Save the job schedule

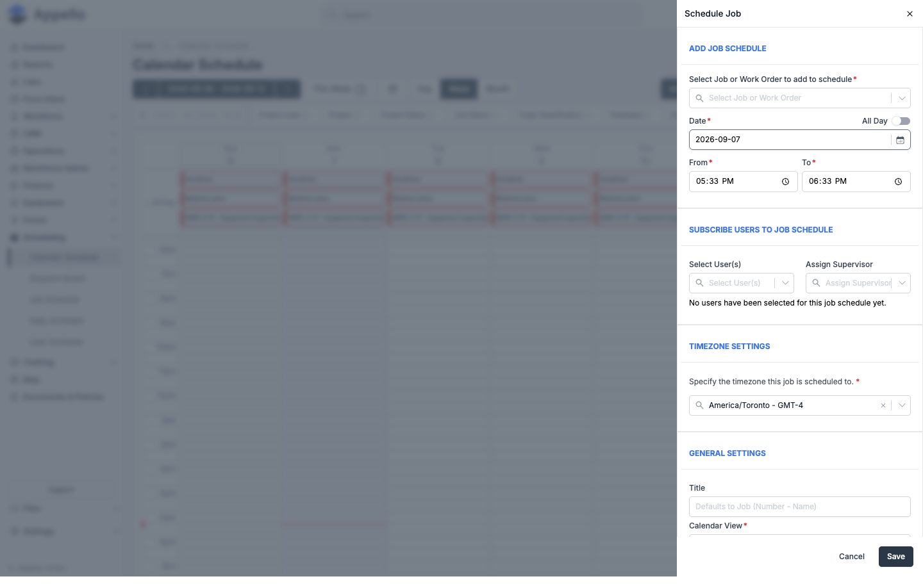click(896, 557)
